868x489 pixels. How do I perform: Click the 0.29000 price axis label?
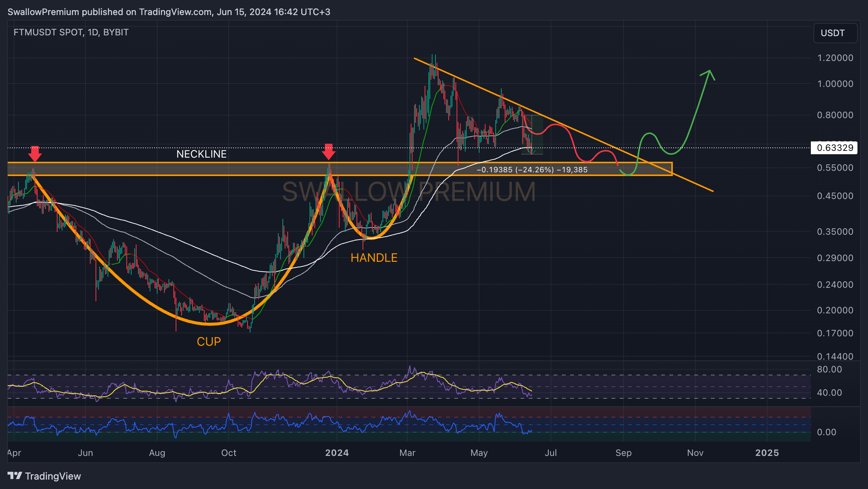click(x=835, y=258)
